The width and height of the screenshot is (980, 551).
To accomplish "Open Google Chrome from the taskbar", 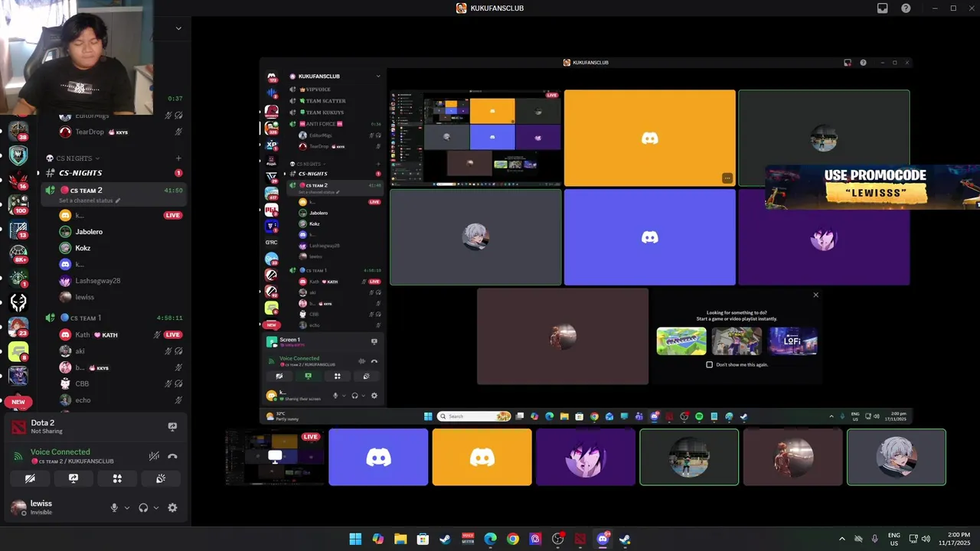I will coord(512,539).
